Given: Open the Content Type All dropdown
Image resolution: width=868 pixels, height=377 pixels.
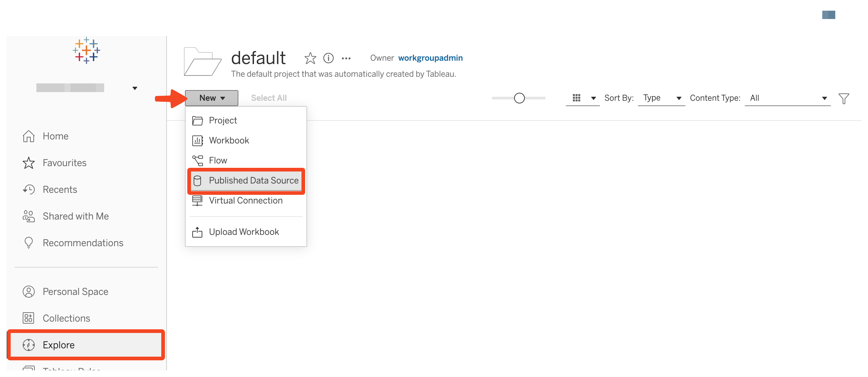Looking at the screenshot, I should click(788, 98).
